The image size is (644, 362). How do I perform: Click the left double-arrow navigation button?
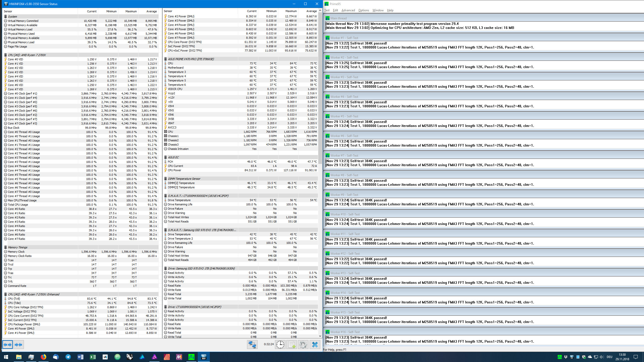pos(7,345)
